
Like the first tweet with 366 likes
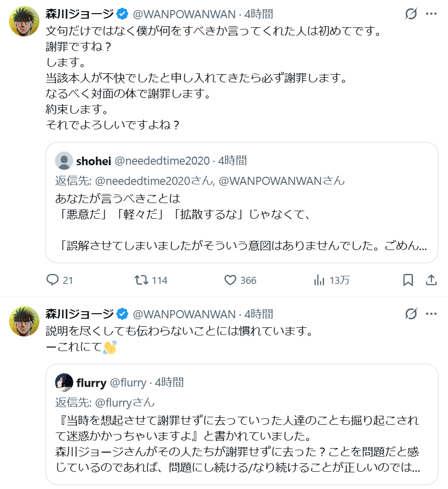(x=231, y=280)
